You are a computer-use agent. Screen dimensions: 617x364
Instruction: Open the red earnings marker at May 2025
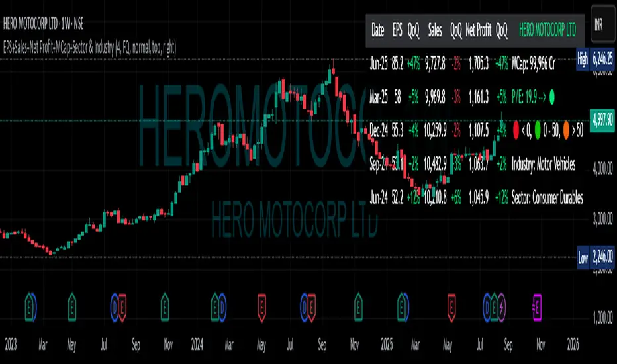(451, 307)
